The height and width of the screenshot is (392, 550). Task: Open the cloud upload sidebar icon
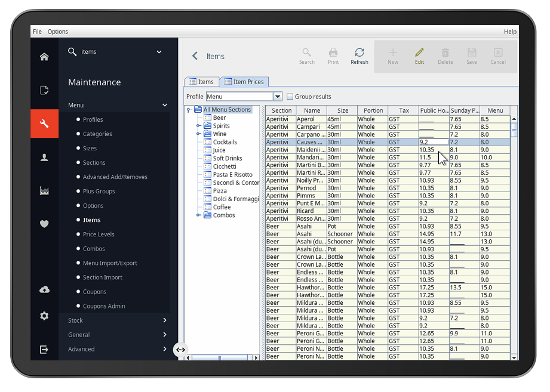tap(44, 289)
